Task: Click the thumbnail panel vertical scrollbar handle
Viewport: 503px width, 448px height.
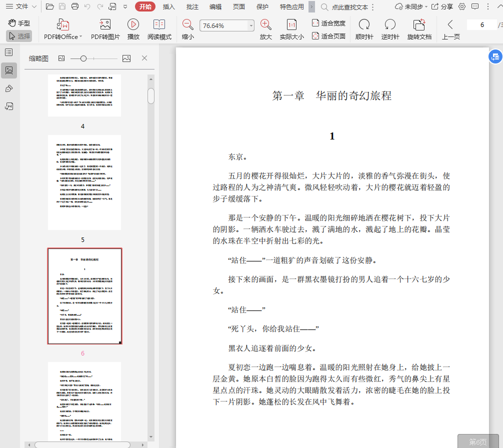Action: [151, 95]
